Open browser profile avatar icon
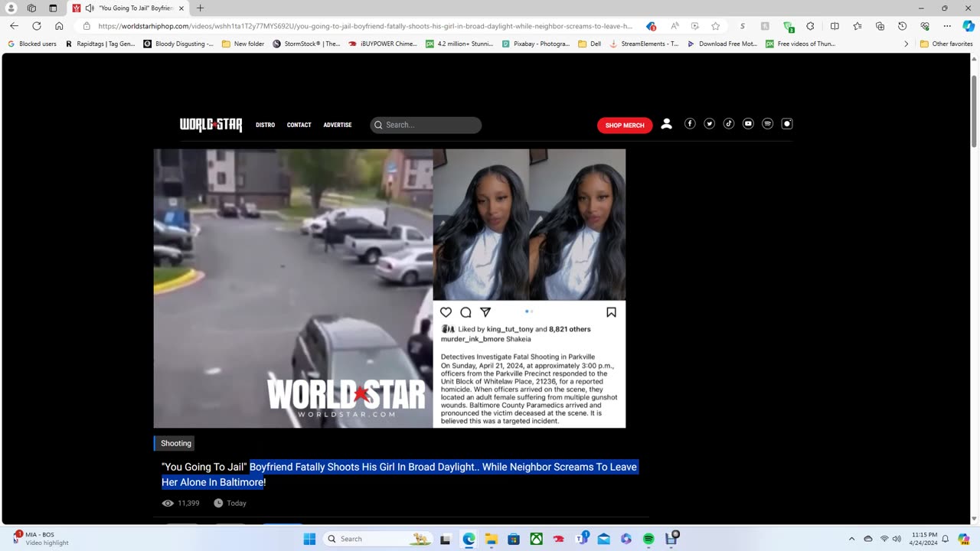Viewport: 980px width, 551px height. pos(11,8)
